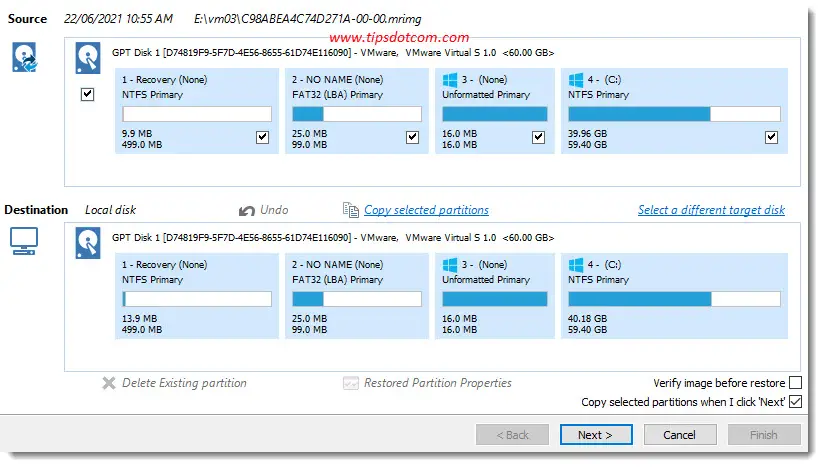
Task: Click the disabled Back button
Action: click(512, 435)
